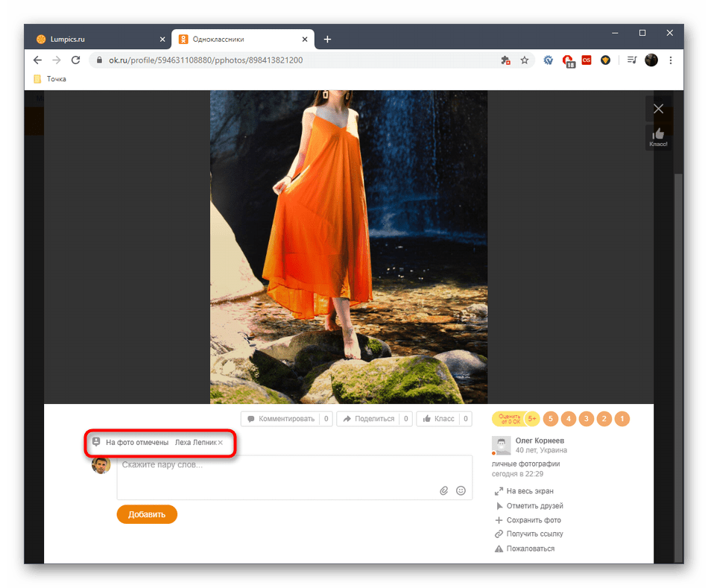Rate the photo with score 3

(x=586, y=419)
